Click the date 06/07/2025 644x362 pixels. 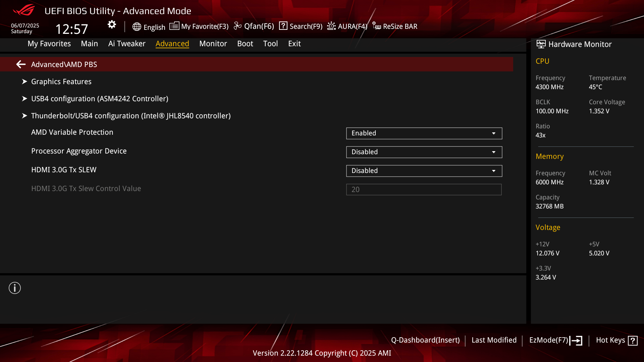pos(25,26)
